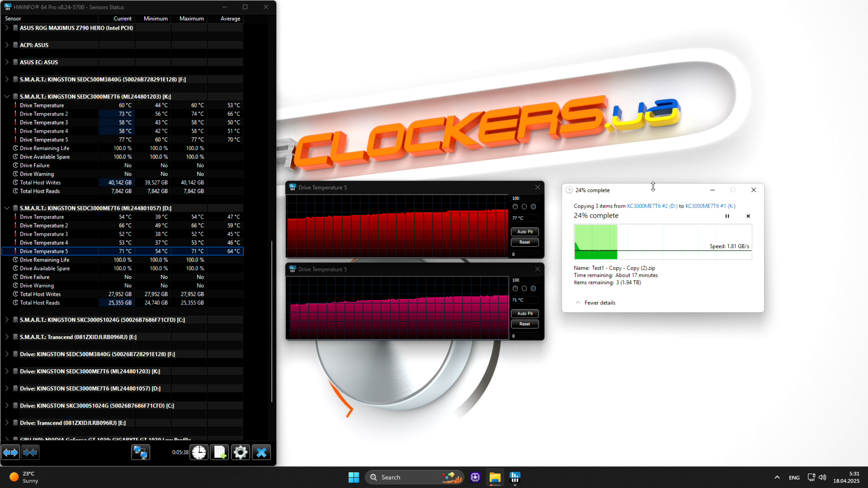Open HWiNFO sensor settings gear
This screenshot has width=868, height=488.
(x=241, y=452)
